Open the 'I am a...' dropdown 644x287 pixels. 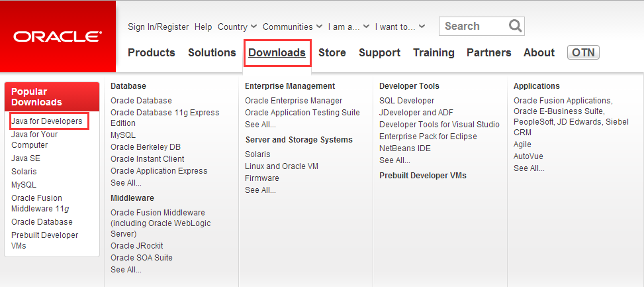click(x=349, y=27)
